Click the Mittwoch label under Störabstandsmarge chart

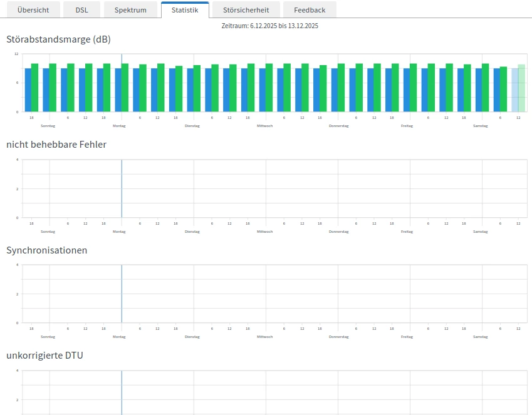tap(264, 126)
